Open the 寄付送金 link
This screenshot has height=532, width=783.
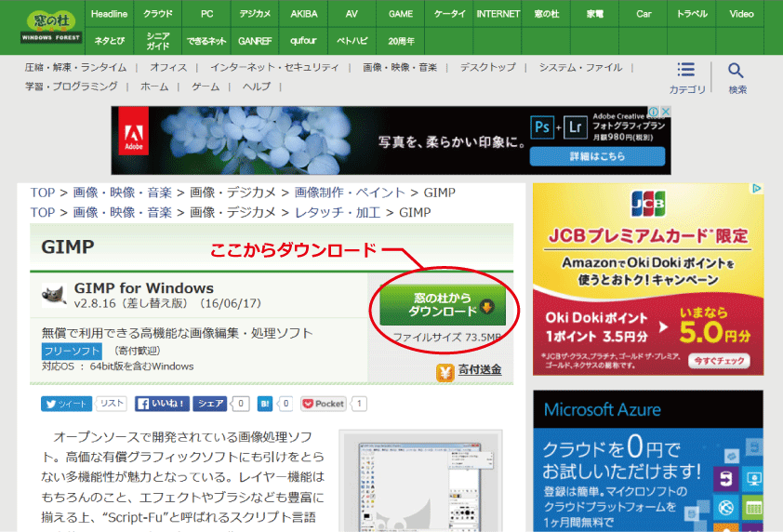pyautogui.click(x=480, y=369)
